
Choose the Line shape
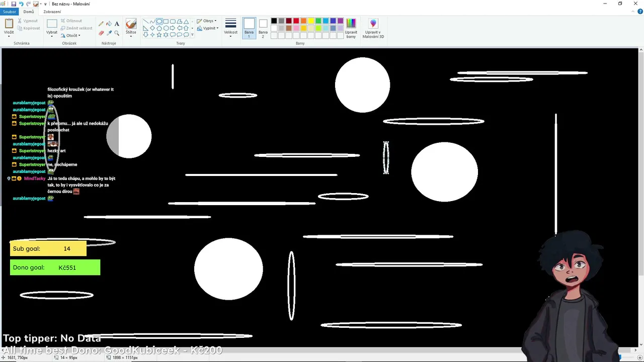[146, 22]
